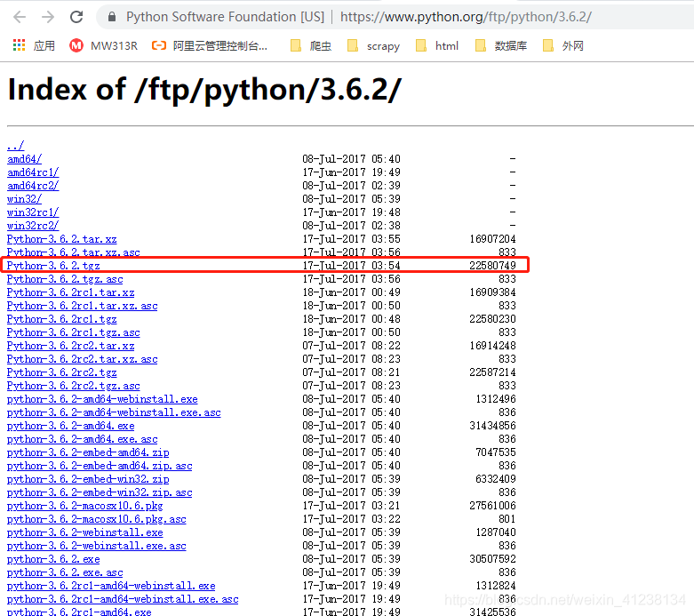Download Python-3.6.2rc1.tgz.asc

tap(74, 332)
